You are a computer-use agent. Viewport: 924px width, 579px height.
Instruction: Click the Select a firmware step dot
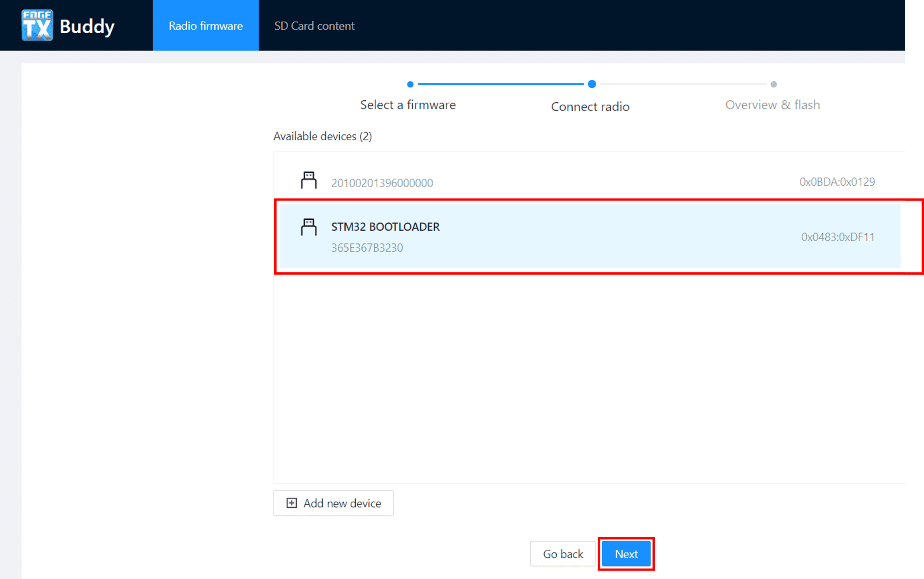click(410, 84)
